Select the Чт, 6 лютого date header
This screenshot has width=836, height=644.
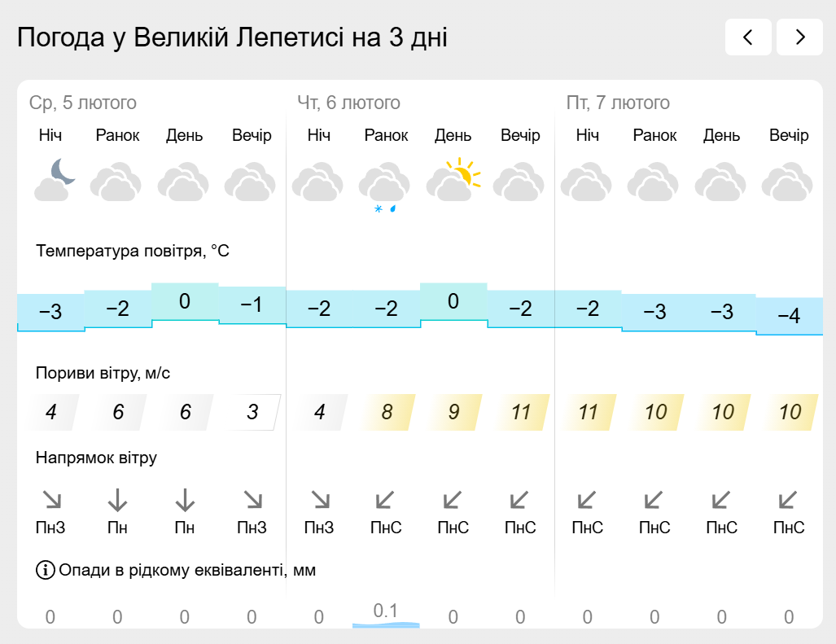(x=348, y=103)
